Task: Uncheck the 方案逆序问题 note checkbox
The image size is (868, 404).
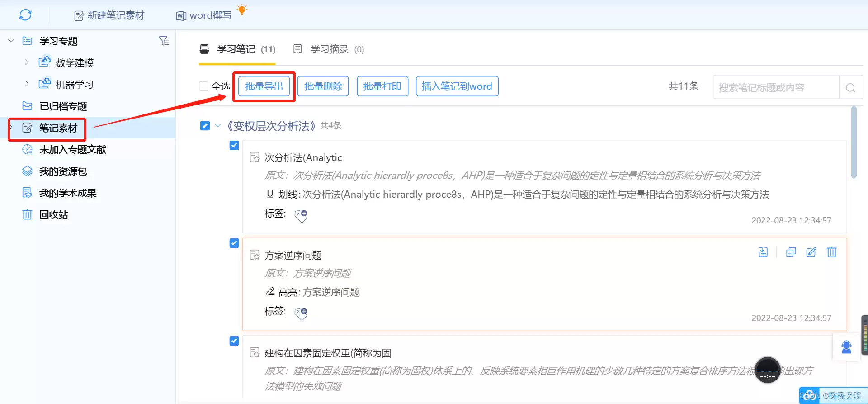Action: coord(234,243)
